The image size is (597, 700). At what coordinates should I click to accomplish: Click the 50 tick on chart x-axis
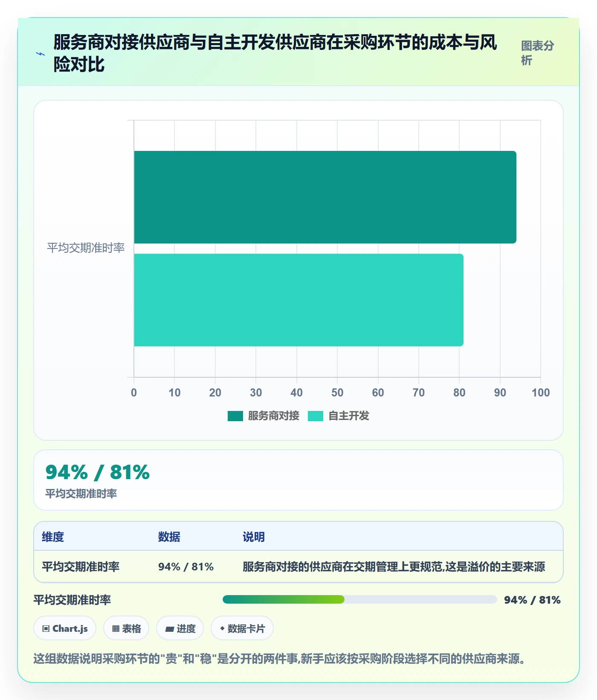[337, 393]
